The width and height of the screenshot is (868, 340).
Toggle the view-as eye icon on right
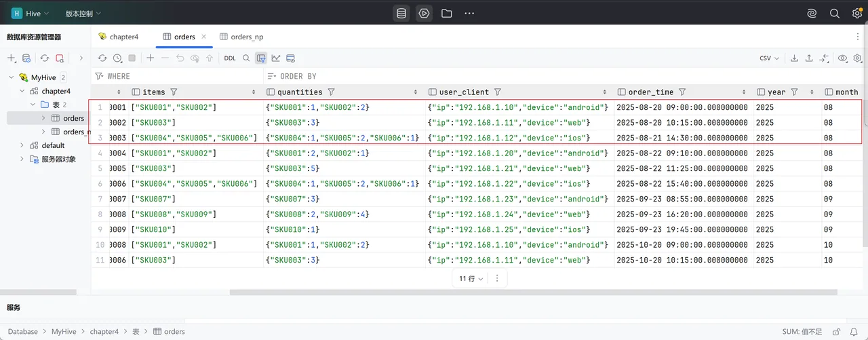(843, 58)
